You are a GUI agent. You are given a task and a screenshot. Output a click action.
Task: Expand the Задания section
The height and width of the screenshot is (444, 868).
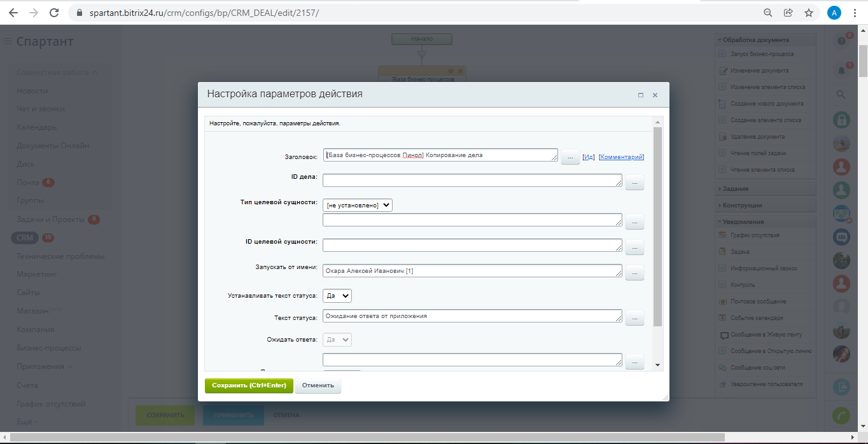[x=766, y=188]
